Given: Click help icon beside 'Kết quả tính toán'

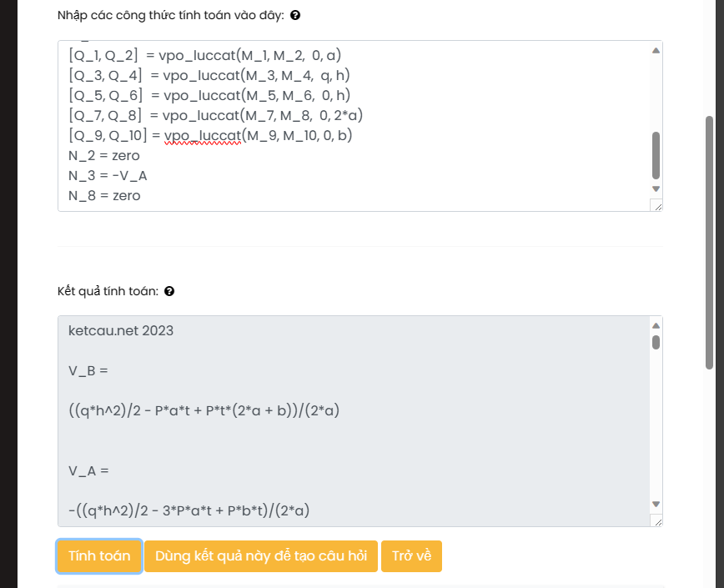Looking at the screenshot, I should pyautogui.click(x=169, y=291).
